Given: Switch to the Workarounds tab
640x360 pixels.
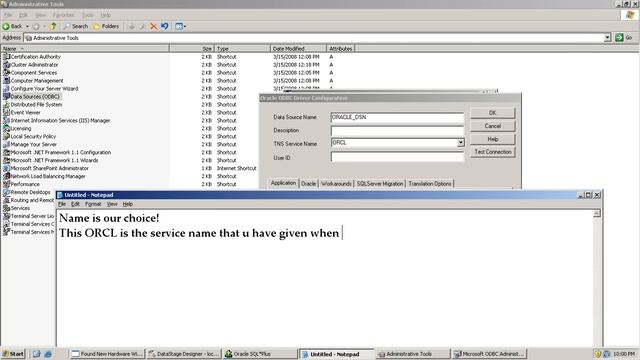Looking at the screenshot, I should [x=336, y=184].
